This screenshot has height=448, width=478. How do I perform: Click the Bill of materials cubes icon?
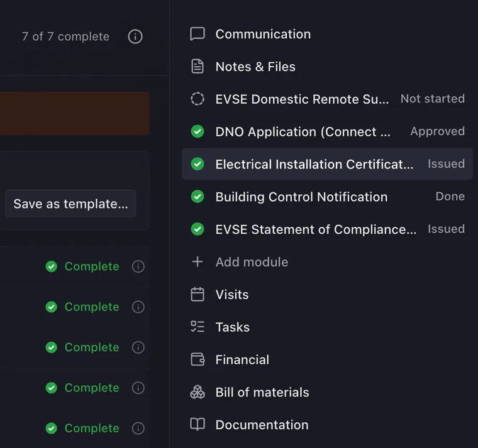(x=197, y=392)
